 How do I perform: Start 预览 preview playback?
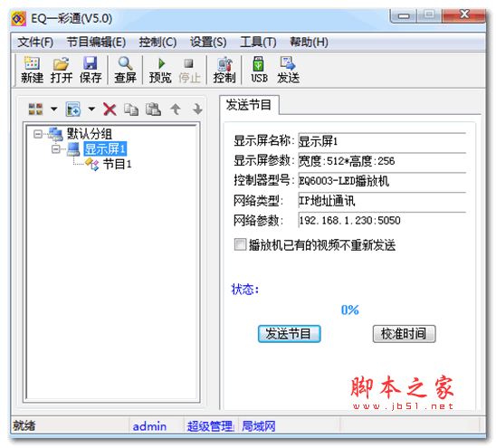pos(160,70)
